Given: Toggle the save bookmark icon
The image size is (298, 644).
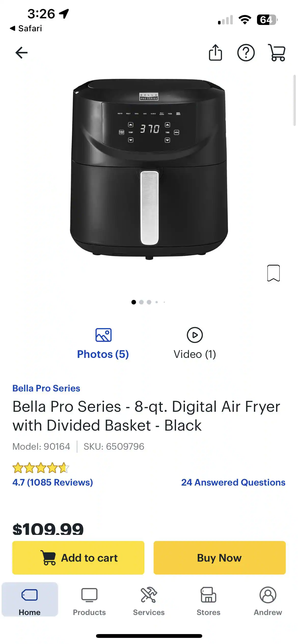Looking at the screenshot, I should click(273, 273).
